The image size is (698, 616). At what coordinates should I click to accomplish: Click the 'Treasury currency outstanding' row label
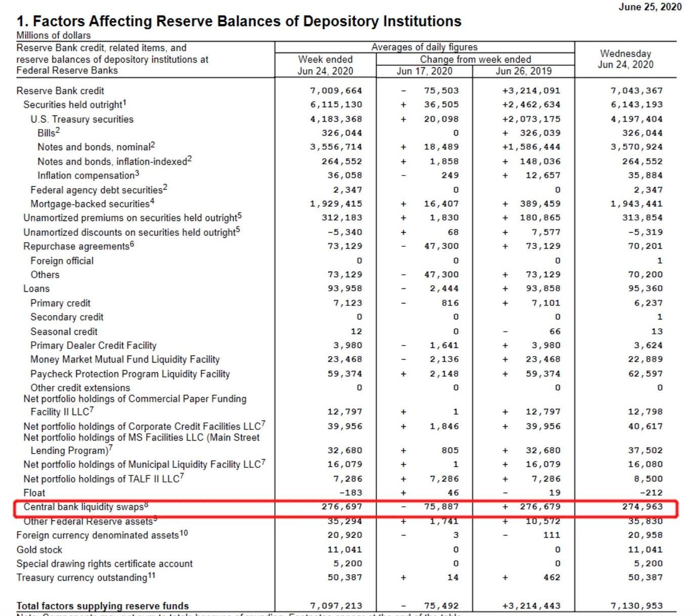82,578
